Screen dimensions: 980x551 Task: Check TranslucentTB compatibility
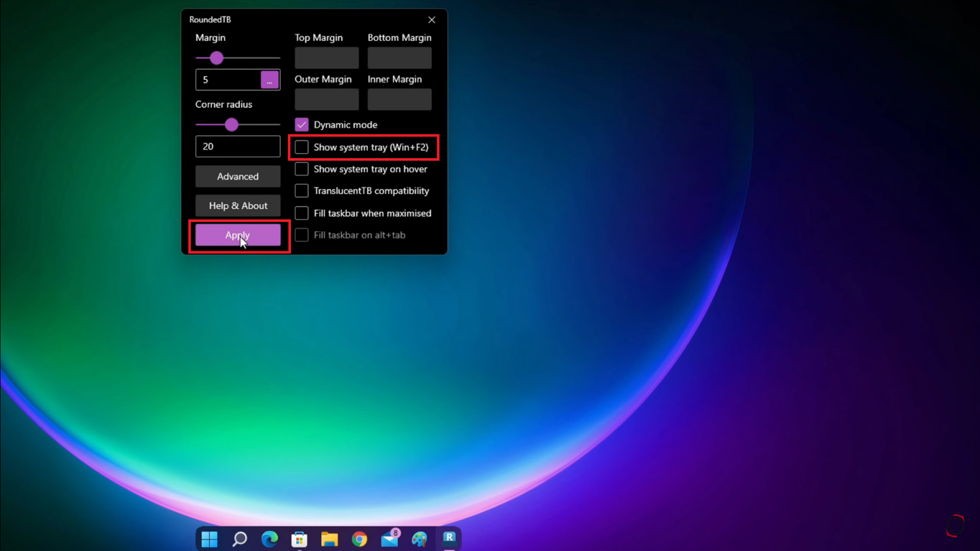301,191
